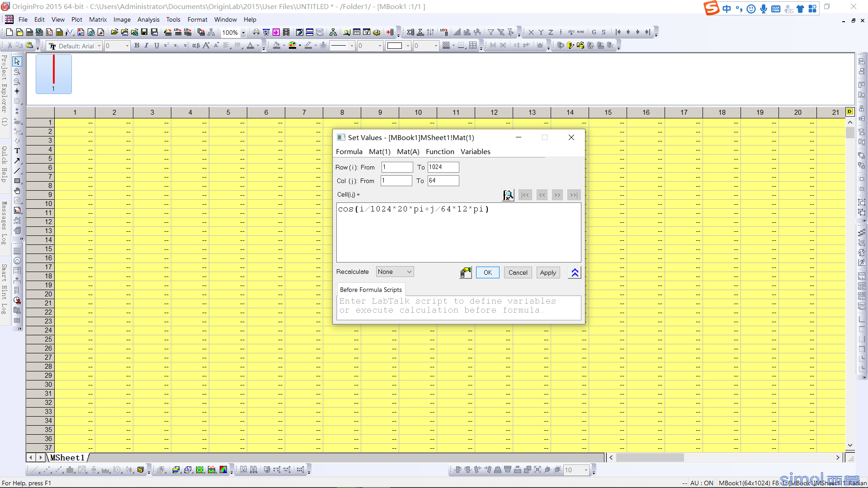Open the zoom 100% dropdown
The height and width of the screenshot is (488, 868).
coord(243,33)
